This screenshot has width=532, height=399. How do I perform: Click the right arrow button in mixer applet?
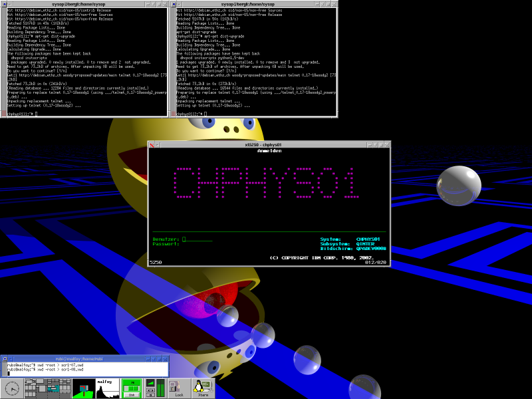point(153,390)
